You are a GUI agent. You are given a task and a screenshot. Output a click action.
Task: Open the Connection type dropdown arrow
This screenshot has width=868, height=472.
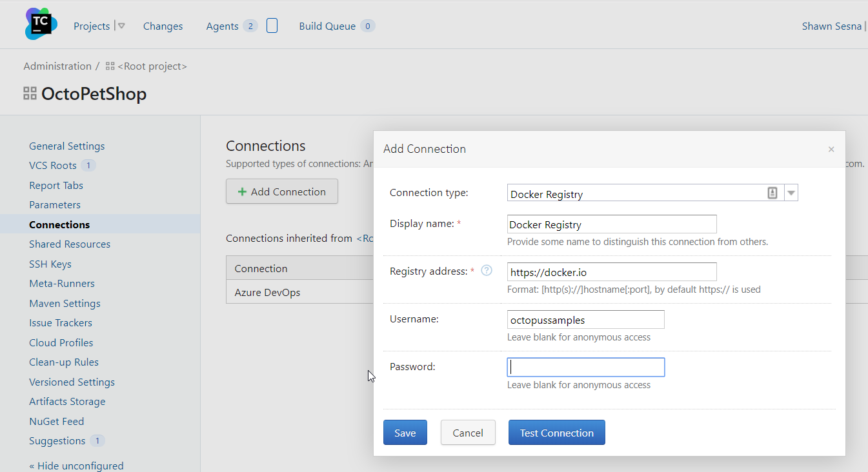click(x=791, y=193)
